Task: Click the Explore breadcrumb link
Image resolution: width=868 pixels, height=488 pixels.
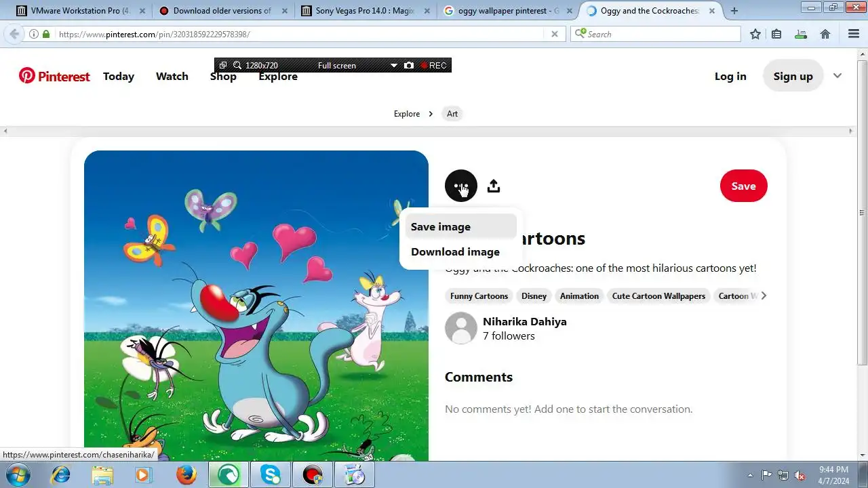Action: coord(407,114)
